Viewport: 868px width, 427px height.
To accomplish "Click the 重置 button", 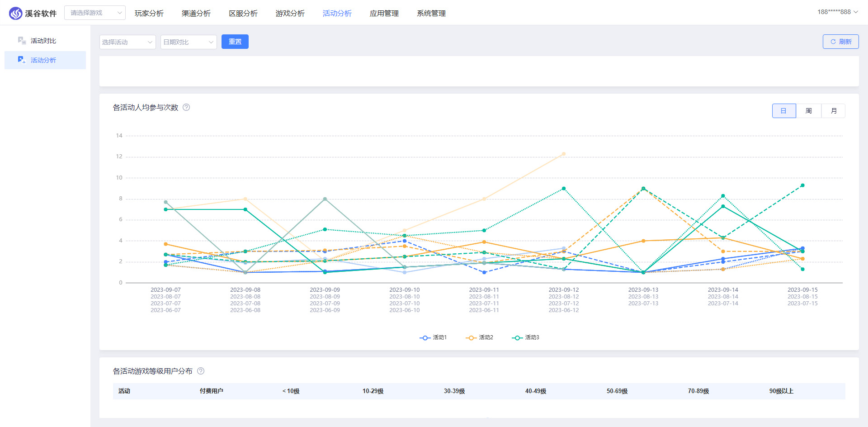I will 235,42.
